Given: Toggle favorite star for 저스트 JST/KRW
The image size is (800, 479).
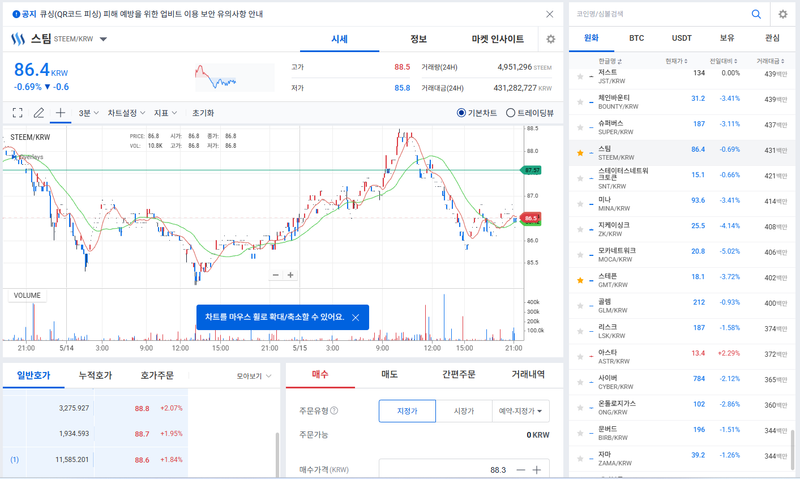Looking at the screenshot, I should tap(580, 77).
